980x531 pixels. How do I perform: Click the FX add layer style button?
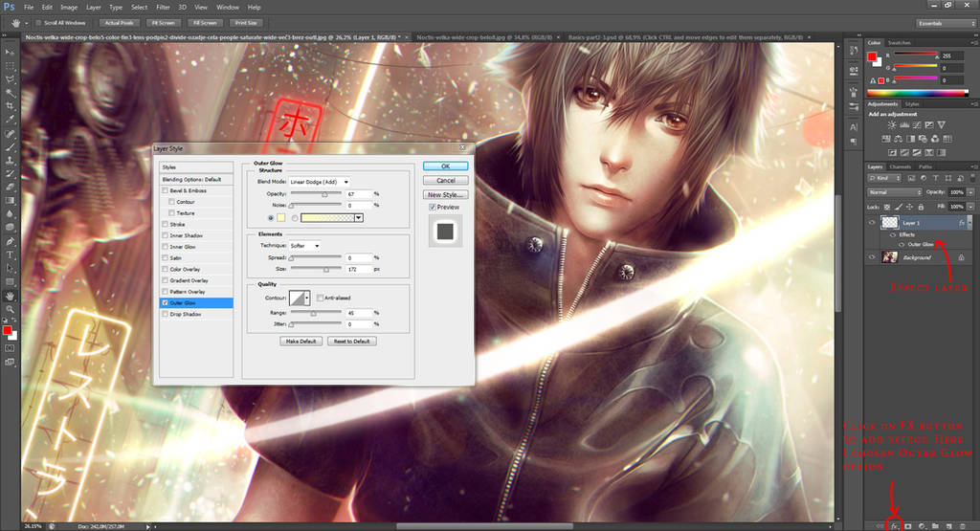point(895,526)
